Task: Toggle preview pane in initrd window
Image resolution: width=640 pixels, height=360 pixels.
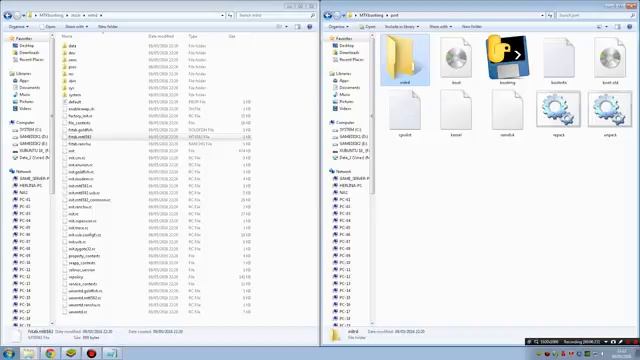Action: [x=298, y=27]
